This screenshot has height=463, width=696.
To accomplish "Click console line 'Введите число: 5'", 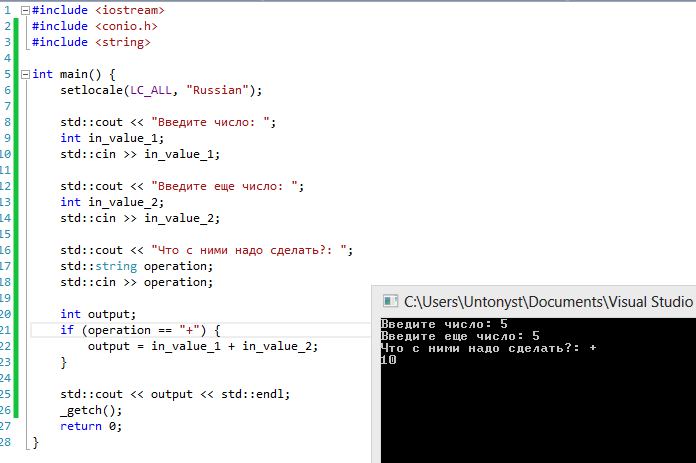I will [x=444, y=324].
